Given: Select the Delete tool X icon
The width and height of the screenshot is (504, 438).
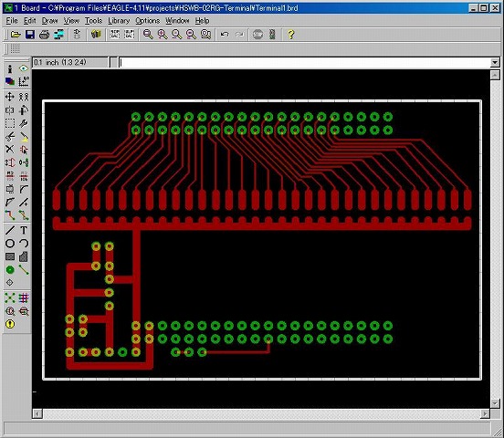Looking at the screenshot, I should (x=10, y=150).
